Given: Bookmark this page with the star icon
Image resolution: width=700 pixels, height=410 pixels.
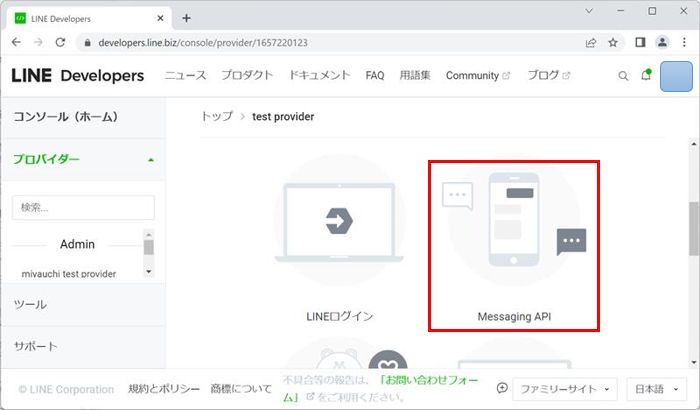Looking at the screenshot, I should tap(613, 43).
